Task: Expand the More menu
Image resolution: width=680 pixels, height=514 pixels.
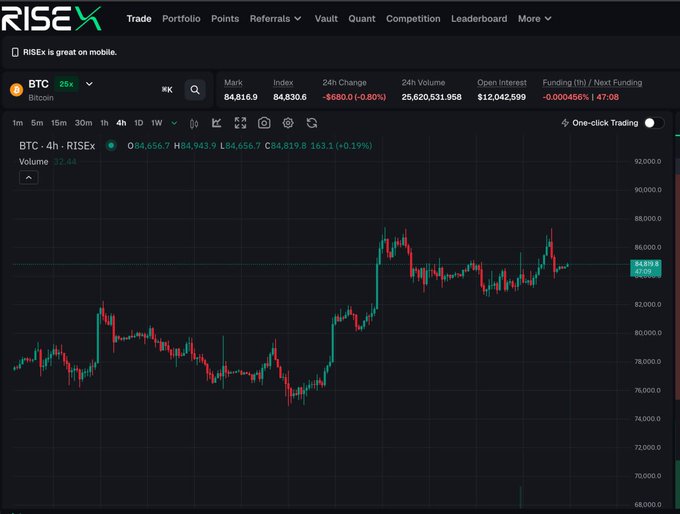Action: (534, 19)
